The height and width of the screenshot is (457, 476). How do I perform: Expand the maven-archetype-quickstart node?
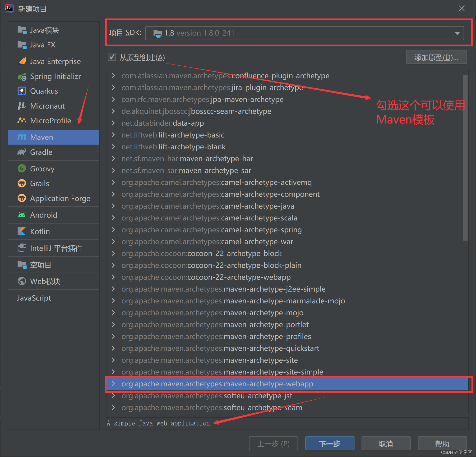[x=113, y=348]
